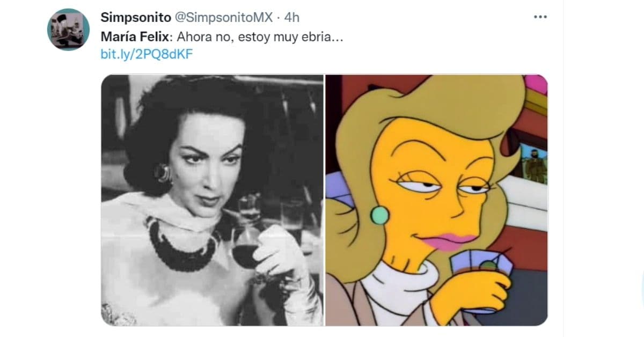Open the tweet's three-dot More options menu
644x337 pixels.
pyautogui.click(x=539, y=17)
